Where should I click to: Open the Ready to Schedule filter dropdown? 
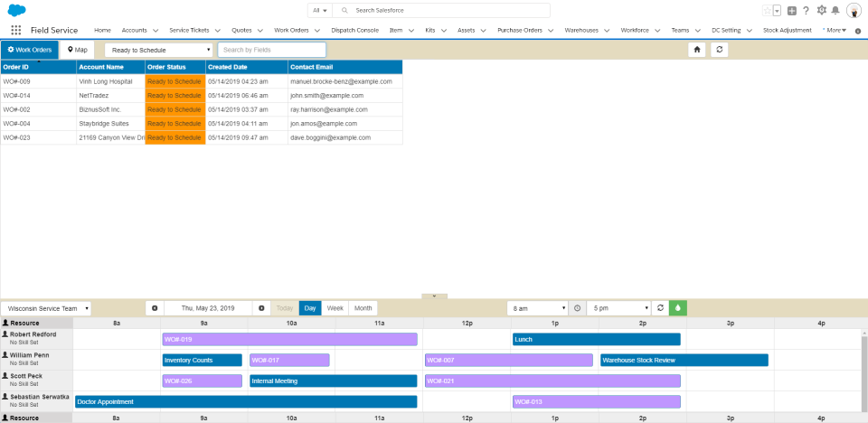159,50
